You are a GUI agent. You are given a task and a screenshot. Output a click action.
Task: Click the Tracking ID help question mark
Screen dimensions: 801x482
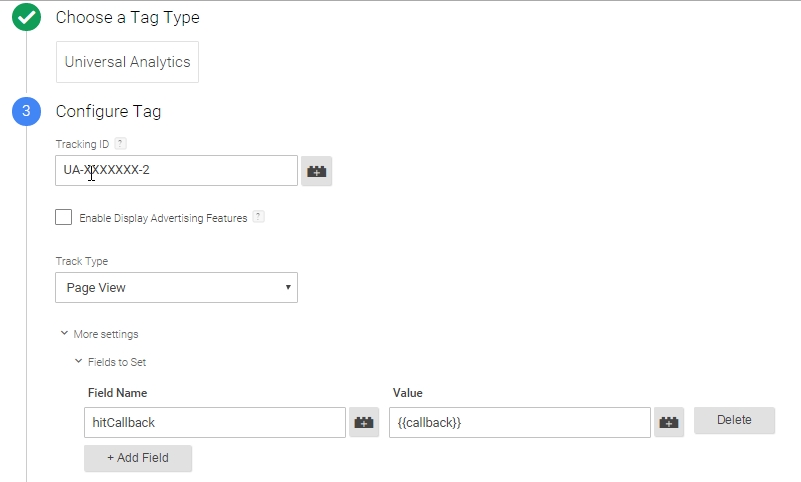coord(120,143)
